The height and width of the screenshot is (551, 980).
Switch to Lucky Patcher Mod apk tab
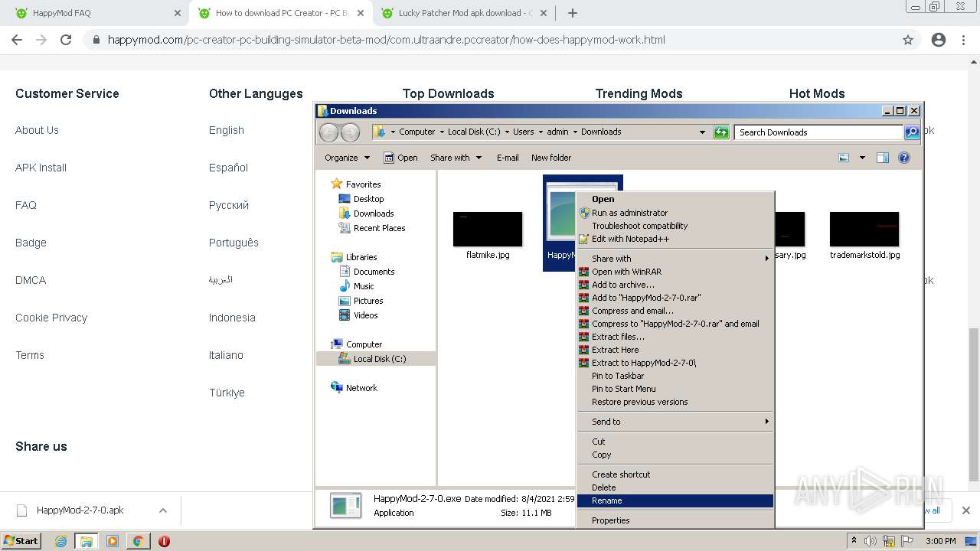(465, 13)
